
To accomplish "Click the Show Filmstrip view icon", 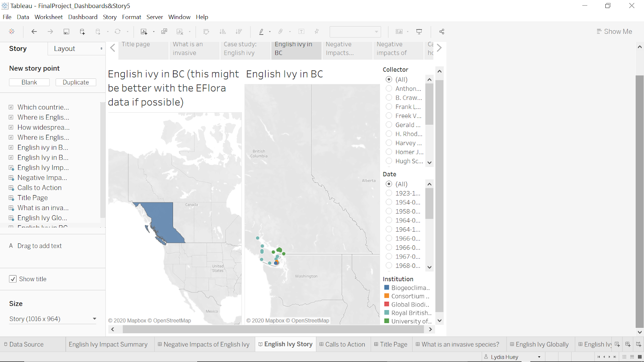I will [632, 357].
